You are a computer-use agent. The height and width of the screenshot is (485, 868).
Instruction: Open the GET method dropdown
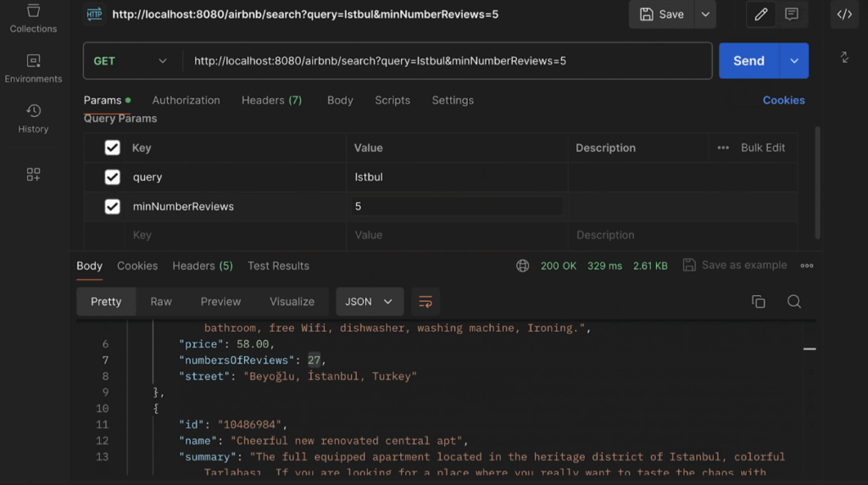(x=131, y=61)
